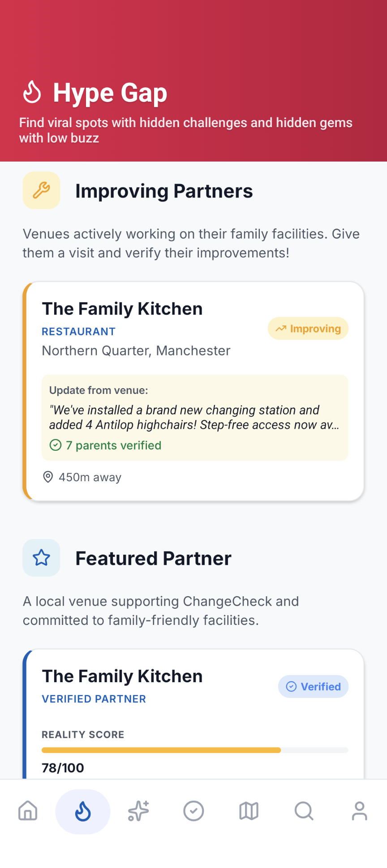Click the VERIFIED PARTNER label

pyautogui.click(x=94, y=699)
